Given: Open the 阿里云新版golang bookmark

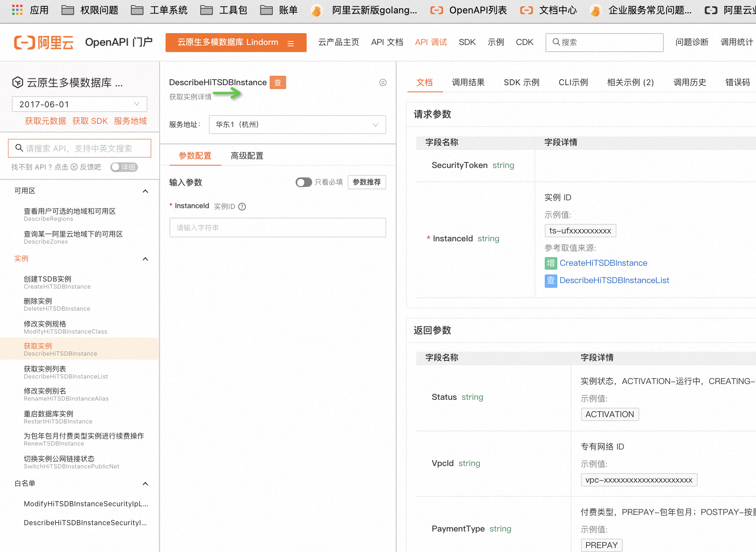Looking at the screenshot, I should (x=364, y=10).
